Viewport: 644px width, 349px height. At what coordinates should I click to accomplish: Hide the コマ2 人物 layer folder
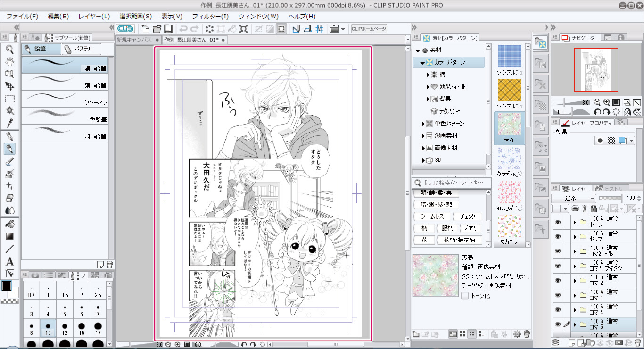pos(558,251)
